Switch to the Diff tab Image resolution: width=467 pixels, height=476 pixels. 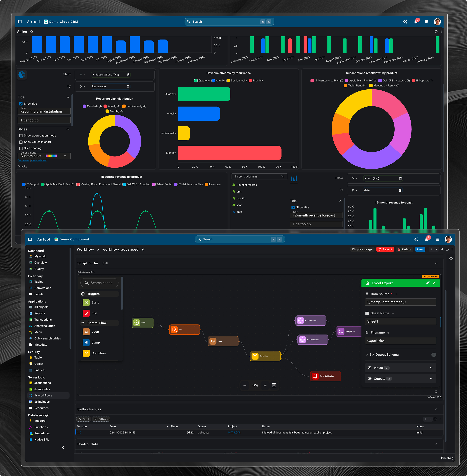(x=105, y=263)
